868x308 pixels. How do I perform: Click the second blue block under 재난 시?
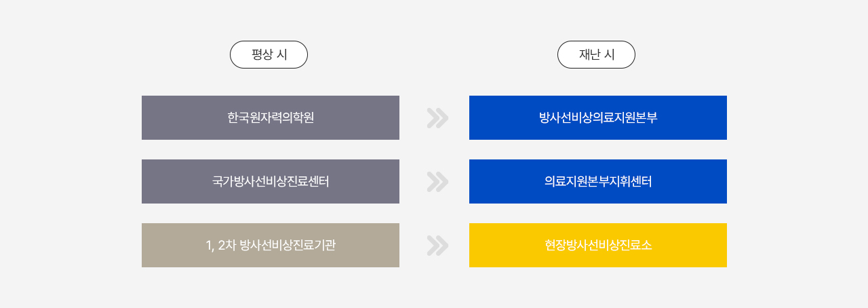(x=597, y=182)
